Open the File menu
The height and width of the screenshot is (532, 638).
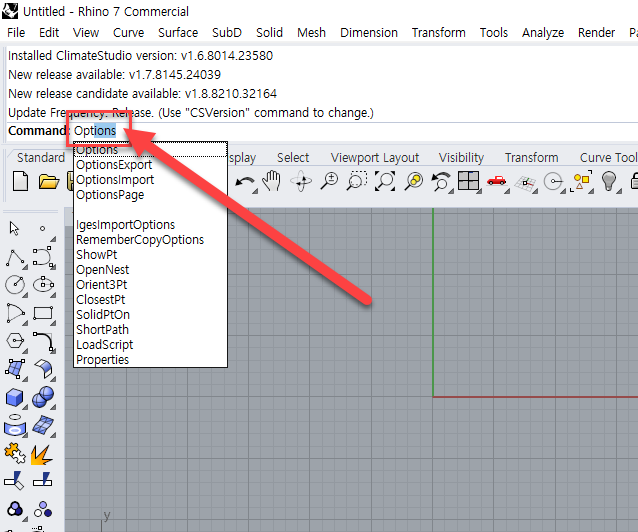pos(16,33)
